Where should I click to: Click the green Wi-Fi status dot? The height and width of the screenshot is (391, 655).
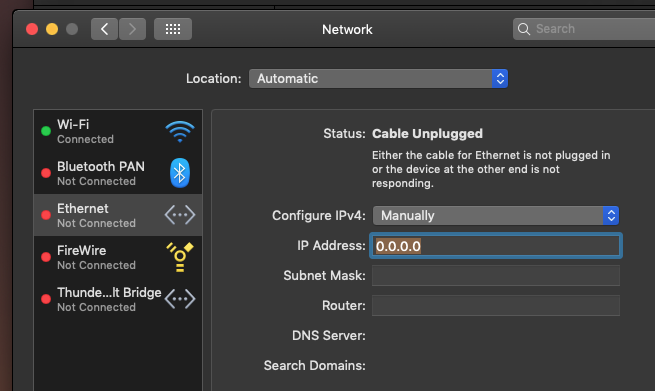pyautogui.click(x=46, y=131)
